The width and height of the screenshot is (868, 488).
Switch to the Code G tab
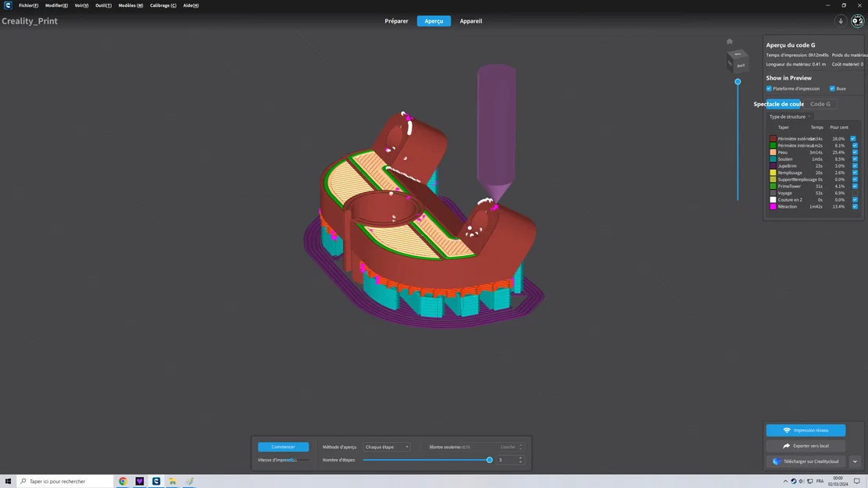(821, 103)
